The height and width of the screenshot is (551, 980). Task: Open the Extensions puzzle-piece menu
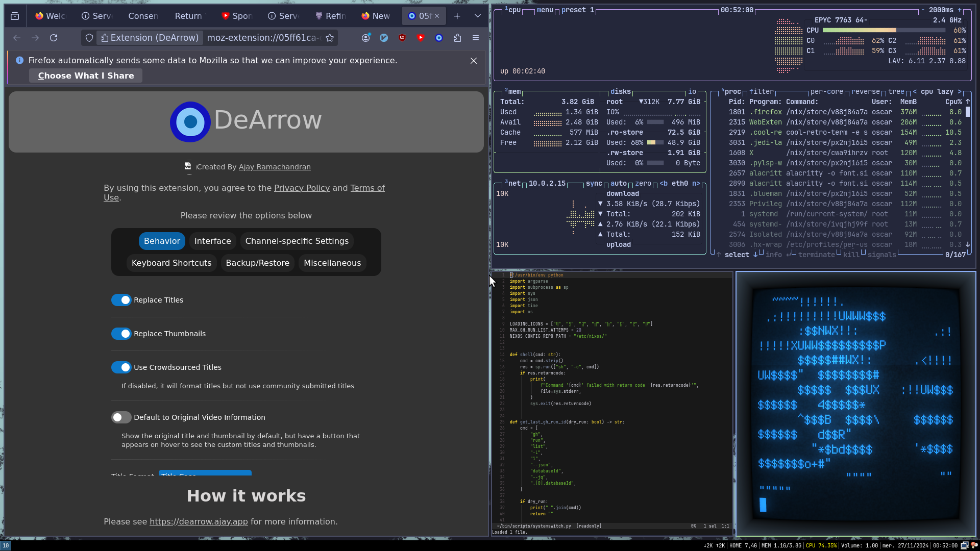457,38
